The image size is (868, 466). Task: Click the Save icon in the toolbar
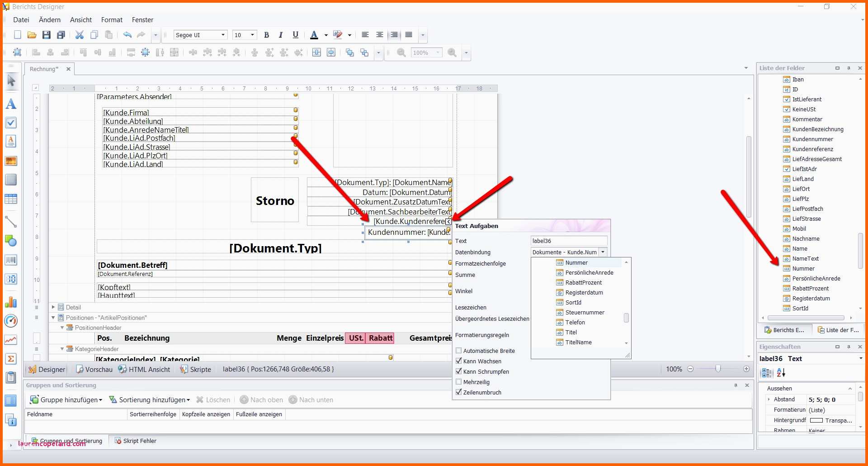pyautogui.click(x=46, y=35)
